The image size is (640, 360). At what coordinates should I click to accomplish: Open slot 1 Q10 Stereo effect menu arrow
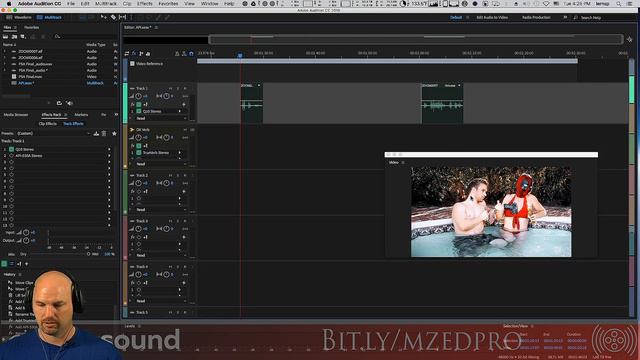click(x=109, y=149)
